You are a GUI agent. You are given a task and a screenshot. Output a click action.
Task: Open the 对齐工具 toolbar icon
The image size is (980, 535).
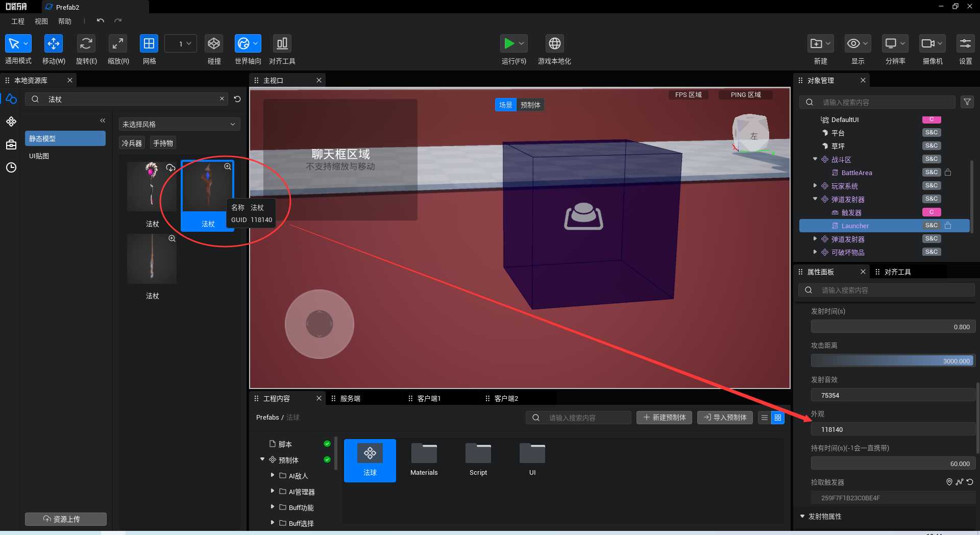point(282,43)
